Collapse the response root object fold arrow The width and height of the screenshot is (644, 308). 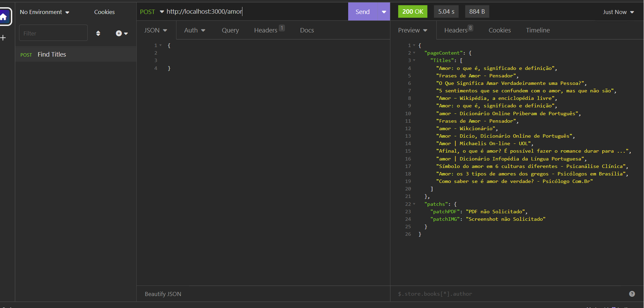click(x=414, y=46)
